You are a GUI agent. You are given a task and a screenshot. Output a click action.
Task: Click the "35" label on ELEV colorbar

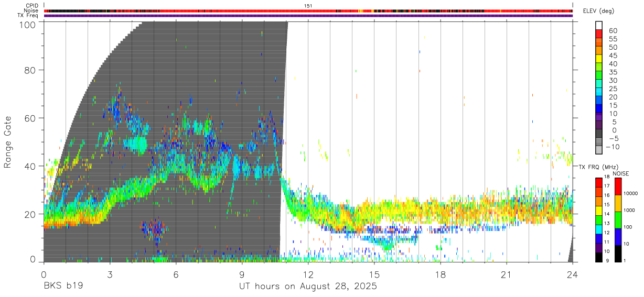coord(612,72)
